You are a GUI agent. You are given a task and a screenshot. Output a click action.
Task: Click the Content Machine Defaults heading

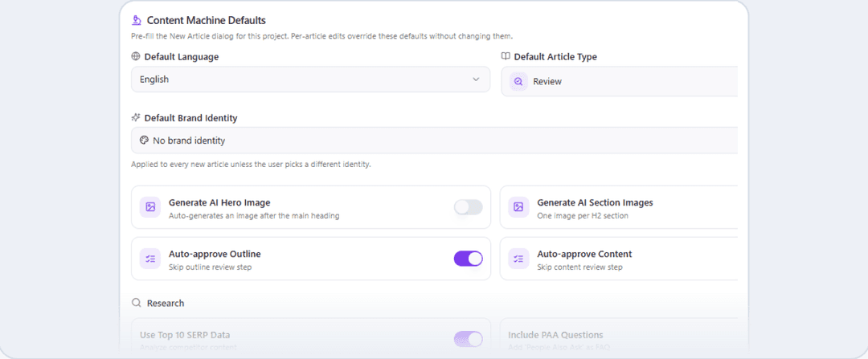click(207, 20)
